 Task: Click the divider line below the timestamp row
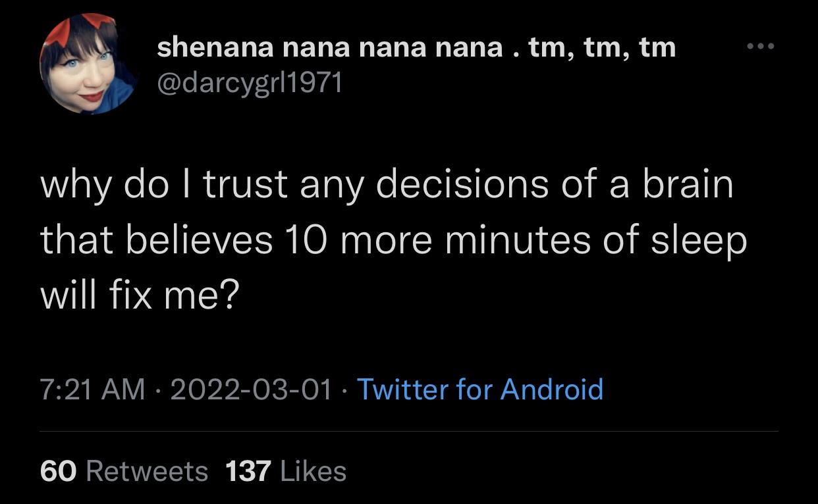(x=408, y=431)
